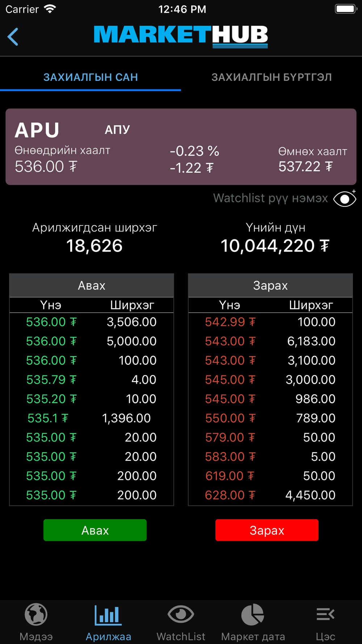The image size is (362, 644).
Task: Select buy order with 3,506.00 quantity
Action: (92, 322)
